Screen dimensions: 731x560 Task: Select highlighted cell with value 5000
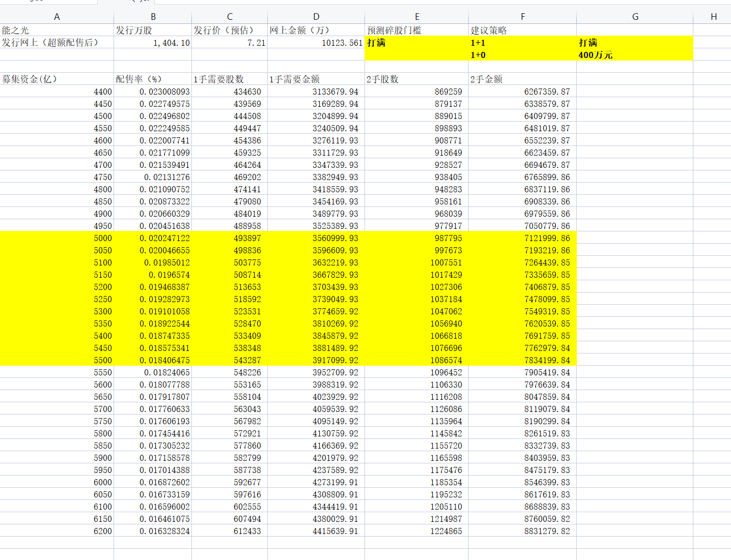(x=57, y=238)
